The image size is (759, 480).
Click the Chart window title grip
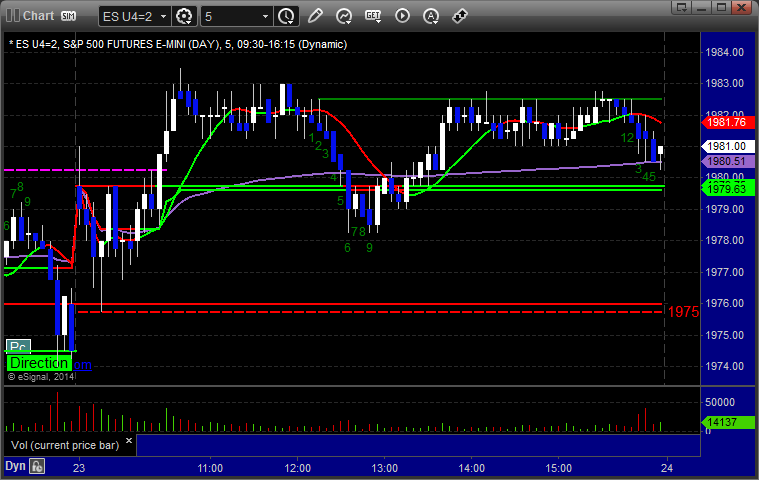(13, 16)
